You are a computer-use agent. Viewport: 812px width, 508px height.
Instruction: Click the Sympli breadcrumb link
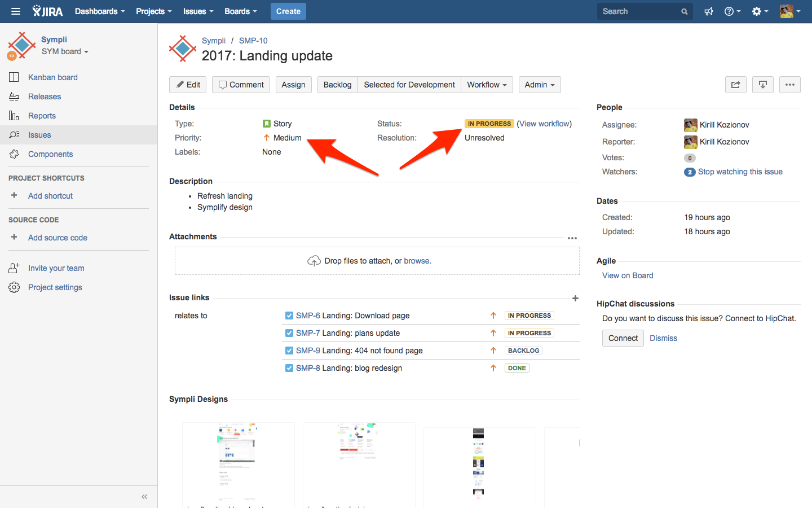tap(214, 41)
